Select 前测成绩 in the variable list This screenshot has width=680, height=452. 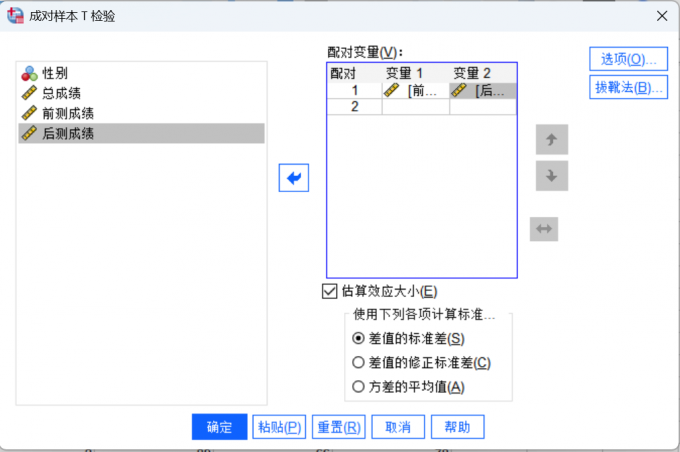141,113
